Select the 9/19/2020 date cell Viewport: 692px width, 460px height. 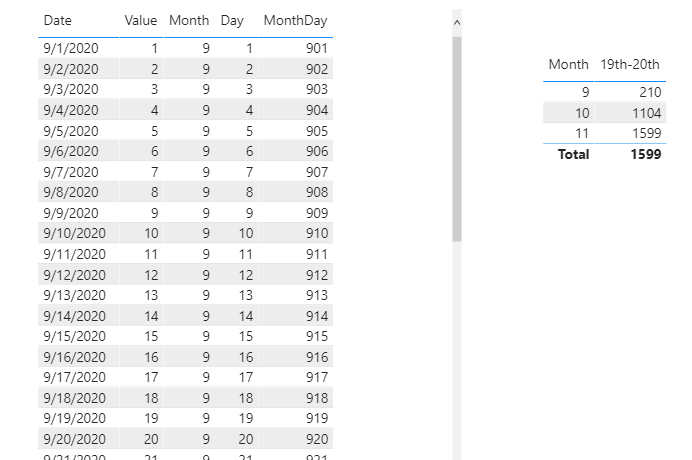(75, 418)
